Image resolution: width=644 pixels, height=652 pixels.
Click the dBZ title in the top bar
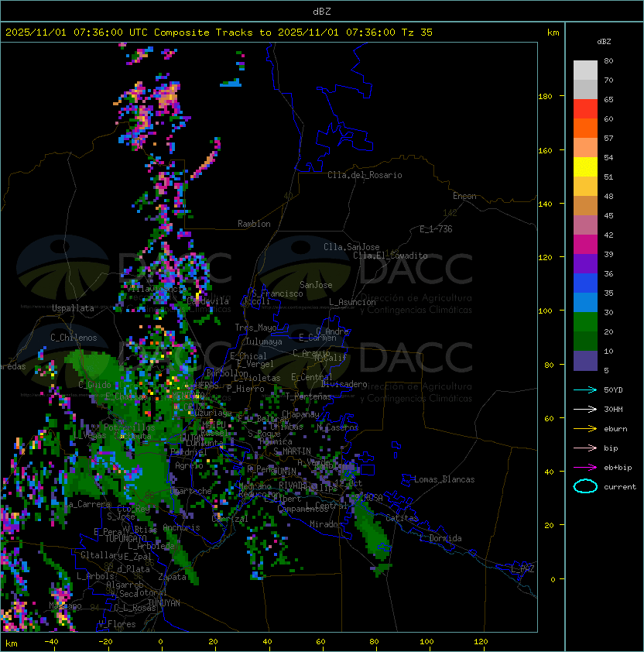(x=322, y=12)
